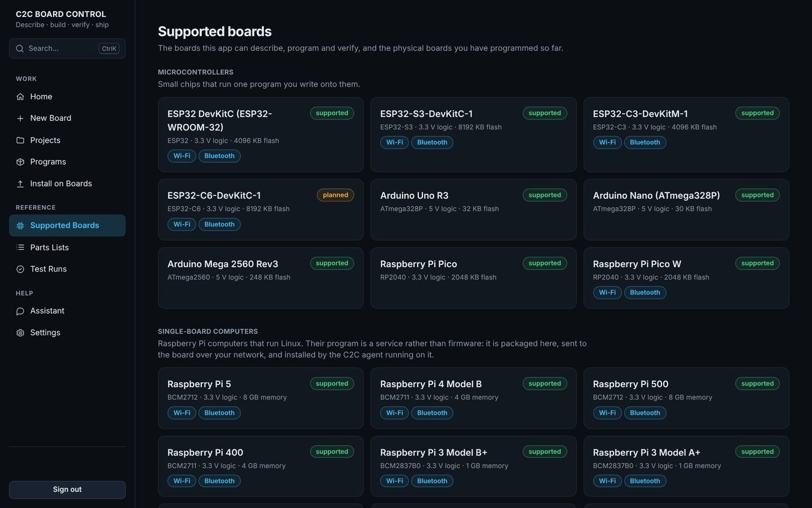Open the Raspberry Pi 500 card

[x=686, y=398]
